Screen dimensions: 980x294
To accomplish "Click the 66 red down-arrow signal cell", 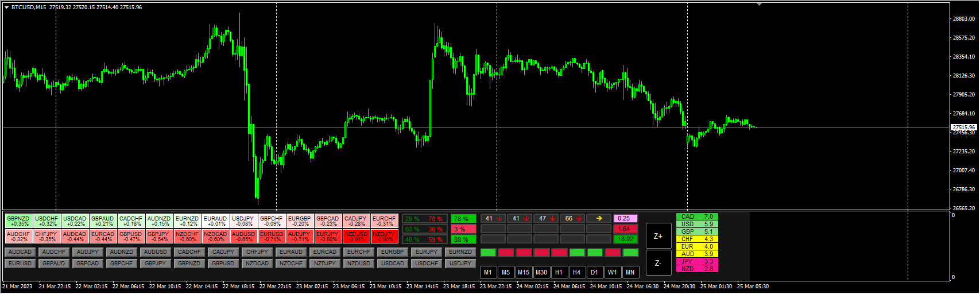I will (x=572, y=218).
